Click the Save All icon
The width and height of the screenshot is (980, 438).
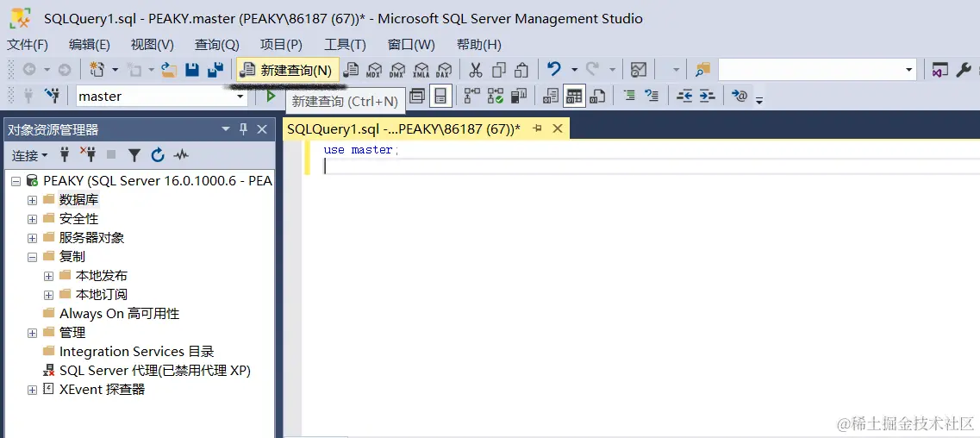215,69
